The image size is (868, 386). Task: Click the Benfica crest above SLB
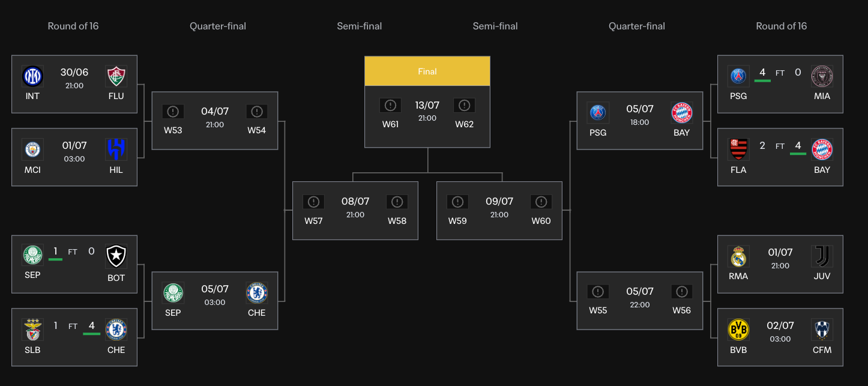pyautogui.click(x=32, y=329)
